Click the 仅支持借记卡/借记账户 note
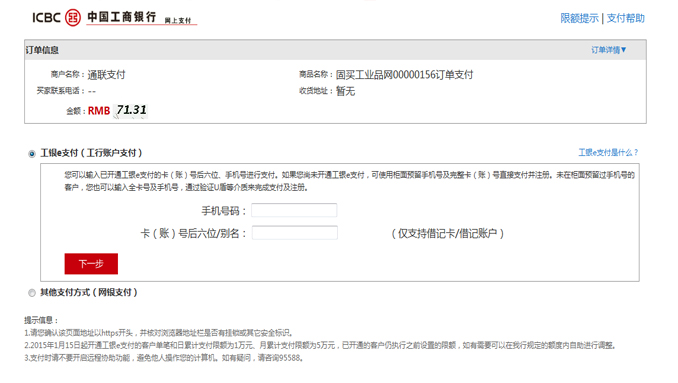678x383 pixels. [x=448, y=233]
